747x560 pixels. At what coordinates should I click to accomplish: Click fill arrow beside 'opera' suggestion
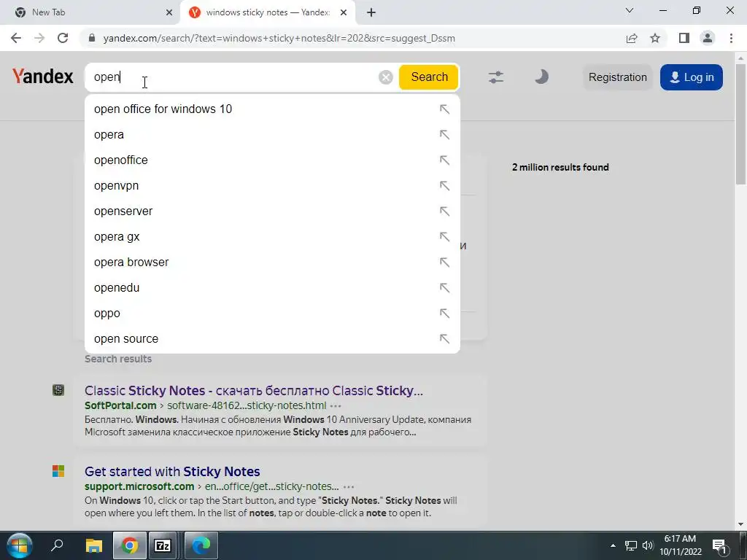point(444,135)
